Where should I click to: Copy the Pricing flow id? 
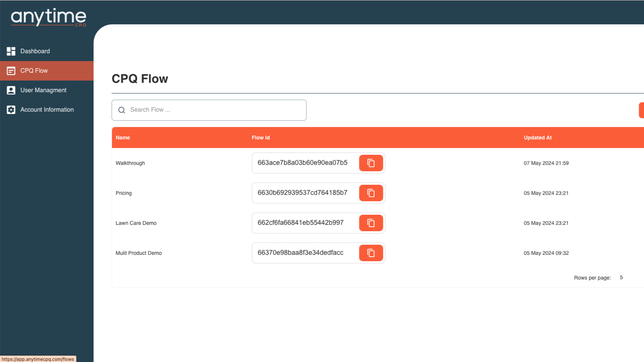tap(371, 193)
